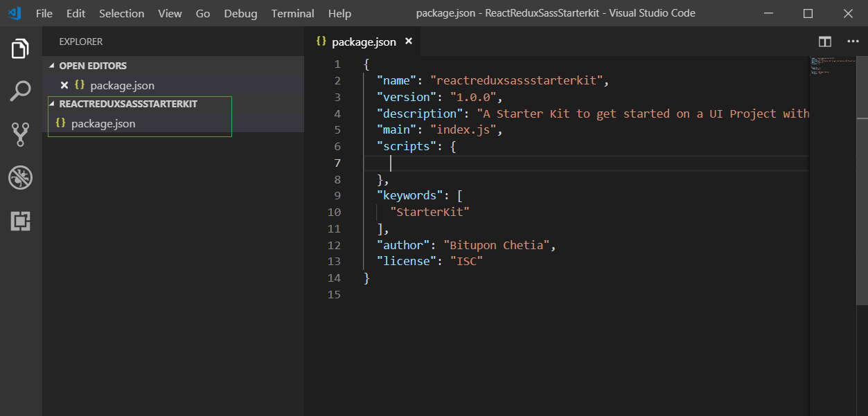Click the "version" key in editor

click(x=407, y=97)
